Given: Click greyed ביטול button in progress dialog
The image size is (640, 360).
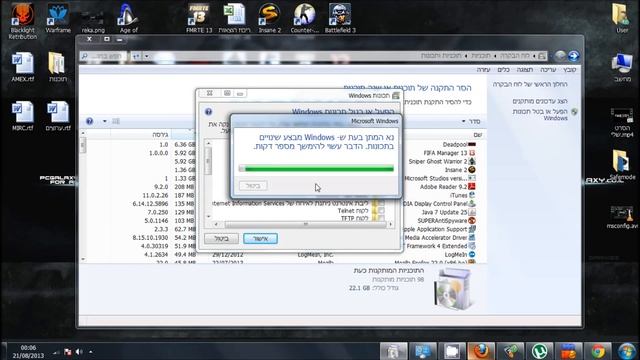Looking at the screenshot, I should coord(253,186).
